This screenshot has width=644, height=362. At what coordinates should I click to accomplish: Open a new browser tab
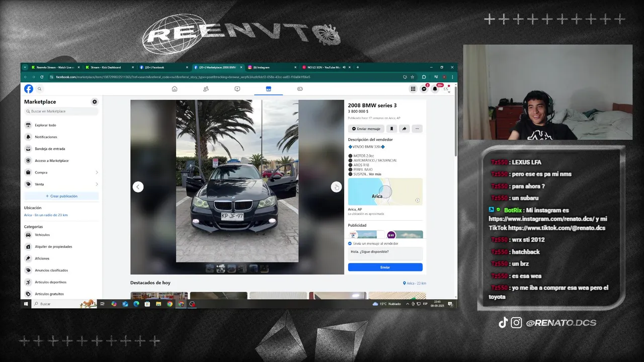pyautogui.click(x=358, y=67)
